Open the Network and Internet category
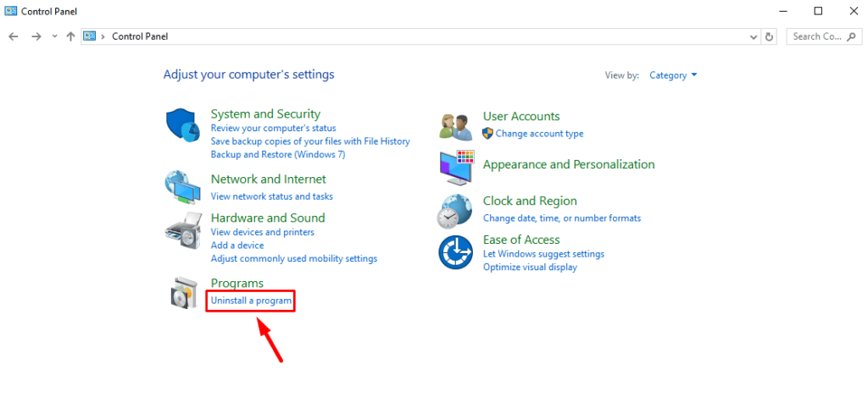 click(x=269, y=179)
